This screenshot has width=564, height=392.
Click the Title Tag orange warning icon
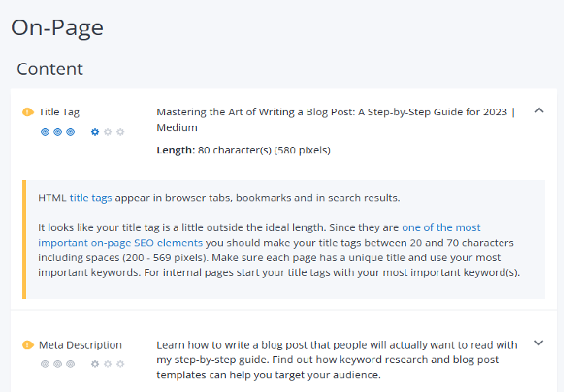point(28,112)
